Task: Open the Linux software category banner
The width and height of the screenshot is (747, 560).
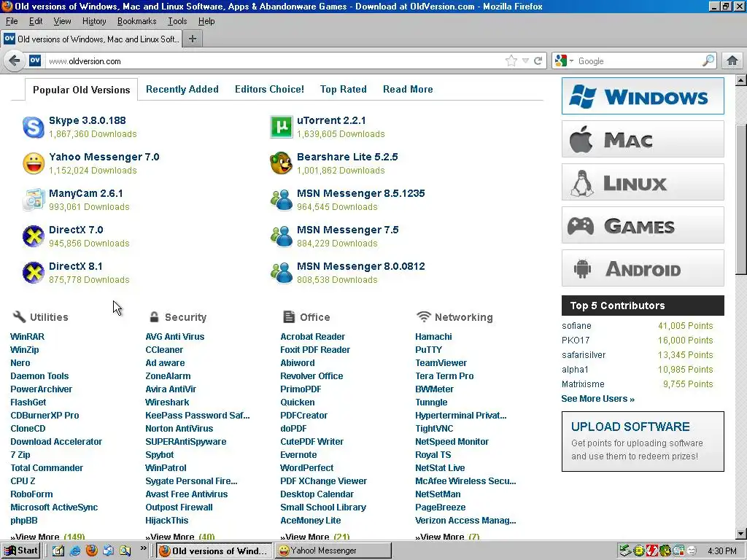Action: [x=643, y=182]
